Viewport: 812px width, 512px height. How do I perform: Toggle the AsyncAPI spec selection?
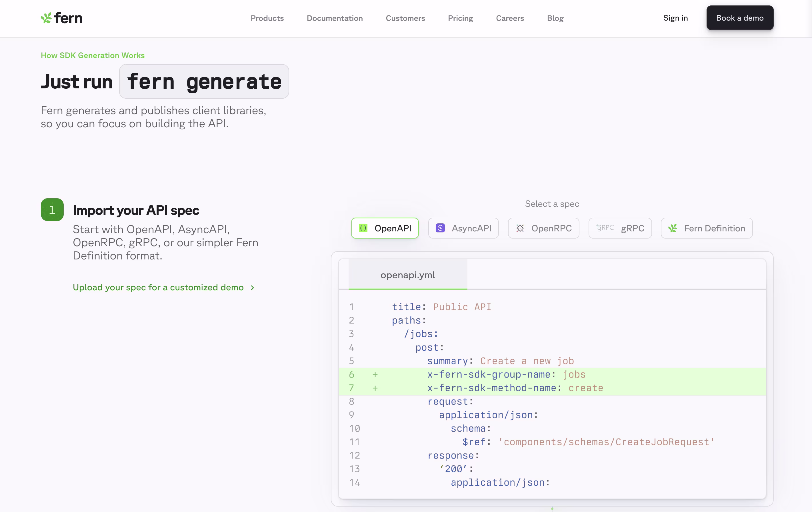point(463,228)
